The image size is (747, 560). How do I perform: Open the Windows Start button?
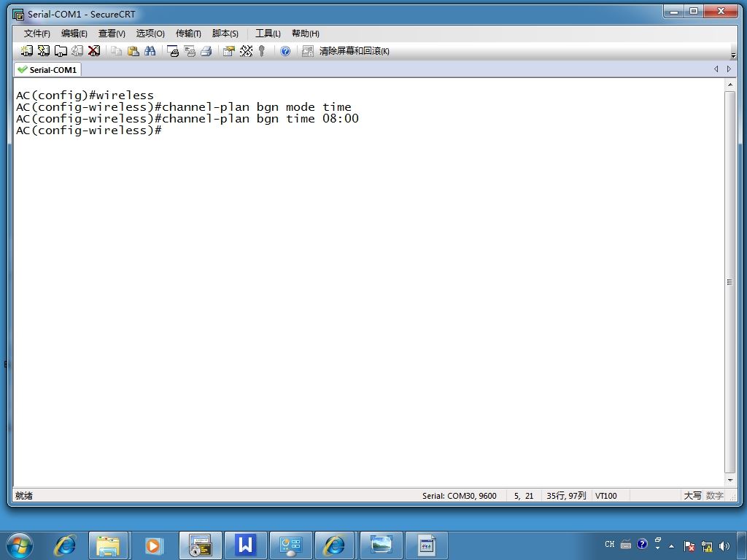pos(20,545)
